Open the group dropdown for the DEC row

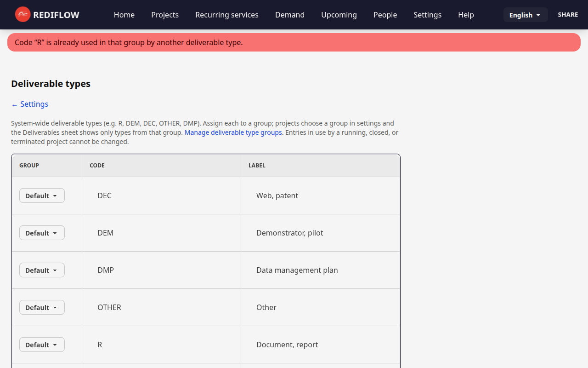click(41, 195)
